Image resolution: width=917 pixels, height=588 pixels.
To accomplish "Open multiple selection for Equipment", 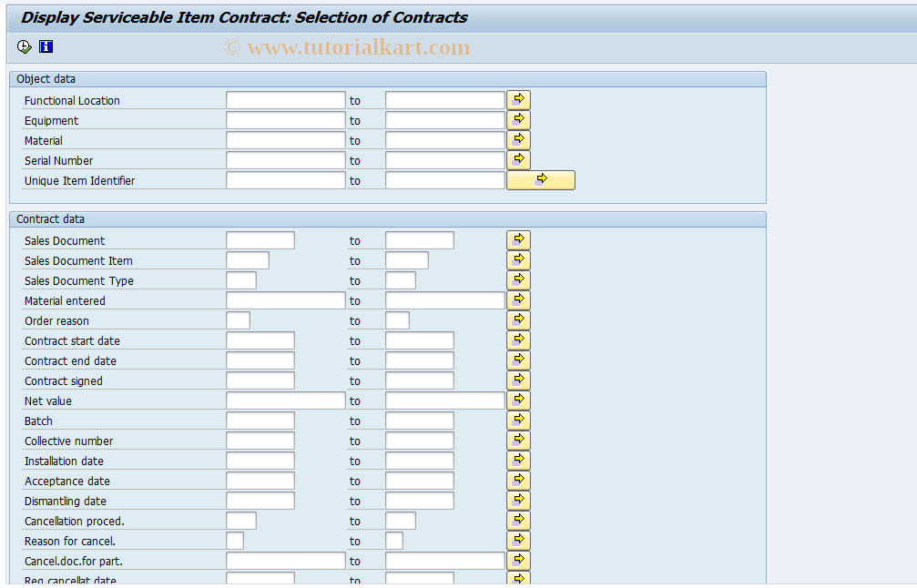I will pyautogui.click(x=517, y=119).
